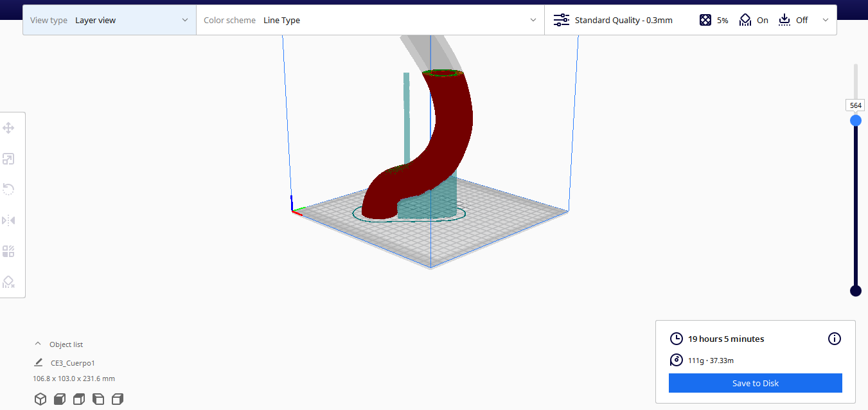Viewport: 868px width, 410px height.
Task: Click the pencil edit icon beside CE3_Cuerpo1
Action: point(39,362)
